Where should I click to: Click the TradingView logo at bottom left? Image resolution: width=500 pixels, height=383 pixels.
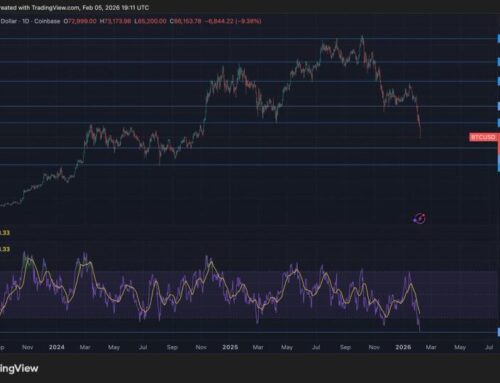click(x=19, y=368)
